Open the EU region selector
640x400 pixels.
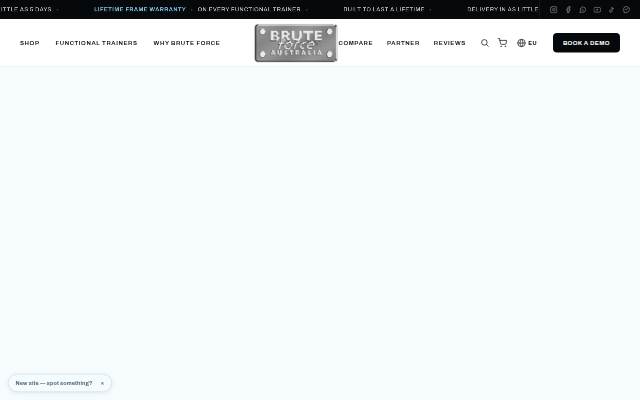(527, 43)
